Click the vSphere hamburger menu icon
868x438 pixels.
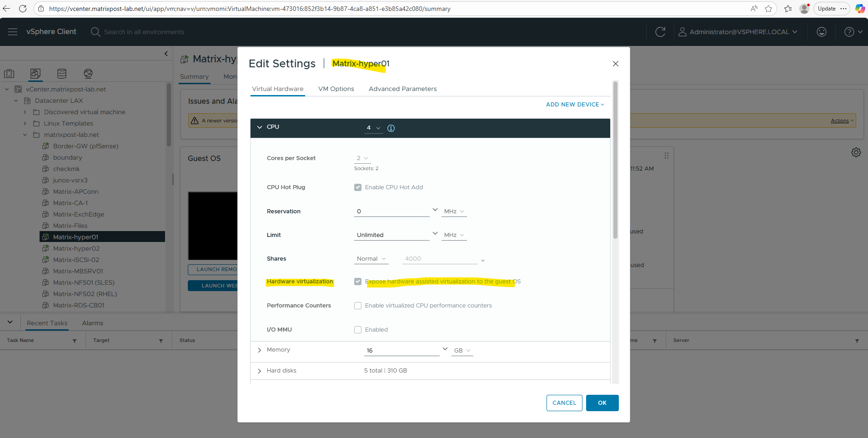13,32
